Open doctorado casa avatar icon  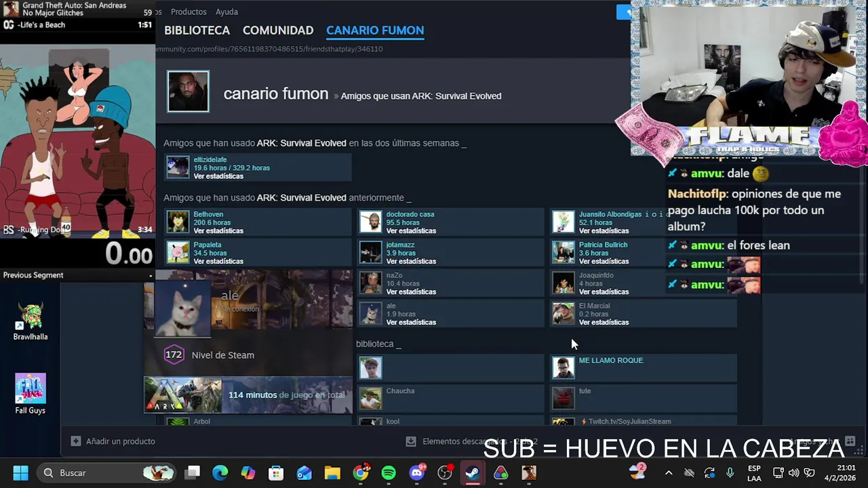371,222
